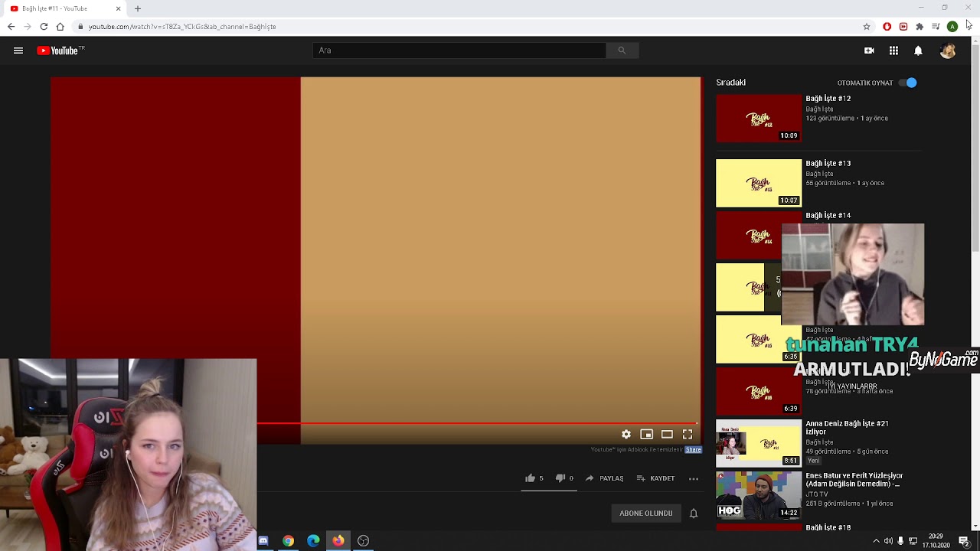Open Windows notification center icon

pyautogui.click(x=964, y=541)
